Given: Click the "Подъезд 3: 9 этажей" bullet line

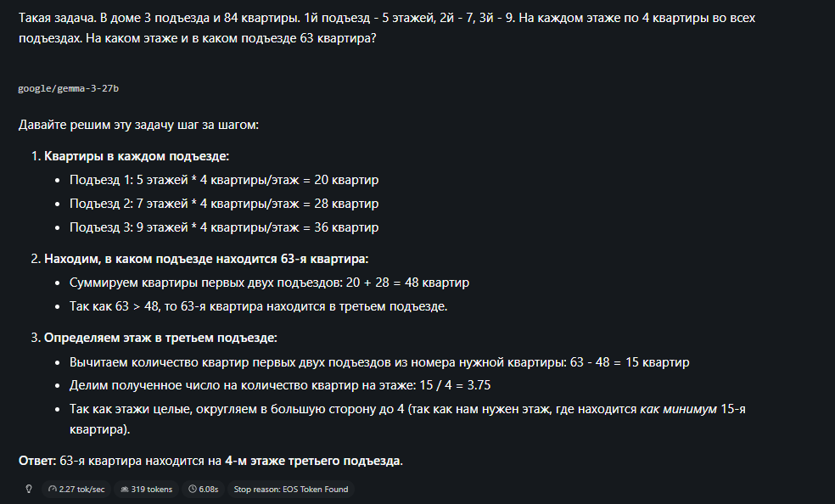Looking at the screenshot, I should click(224, 227).
